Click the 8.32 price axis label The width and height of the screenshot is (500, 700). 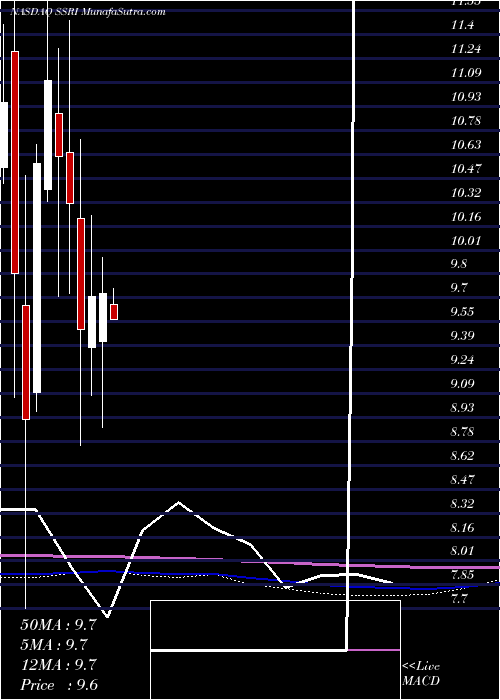(463, 504)
